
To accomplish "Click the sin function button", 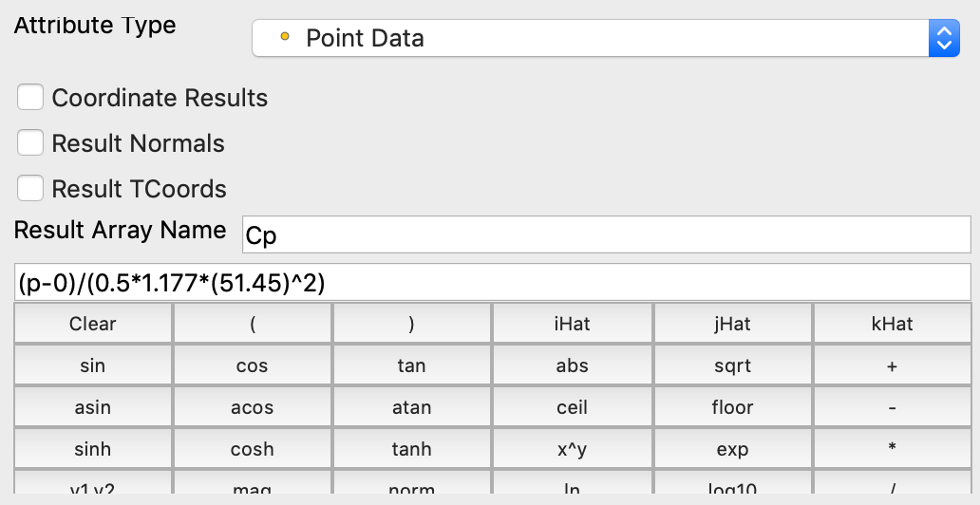I will pos(92,366).
